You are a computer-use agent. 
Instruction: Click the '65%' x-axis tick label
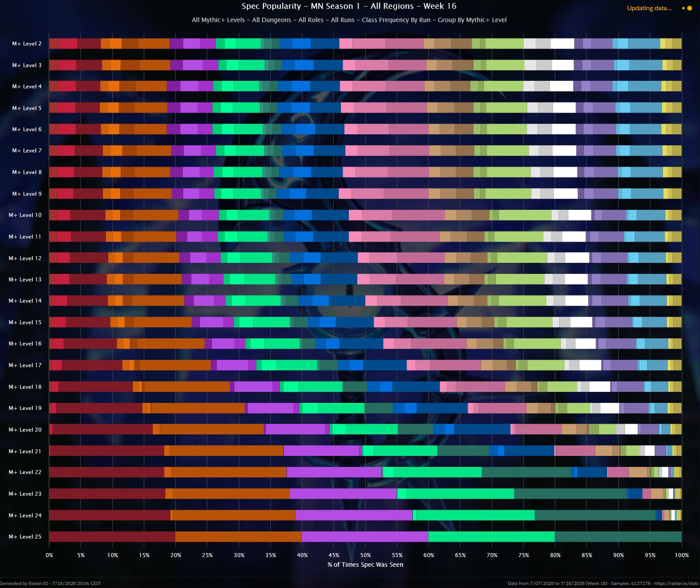coord(460,555)
